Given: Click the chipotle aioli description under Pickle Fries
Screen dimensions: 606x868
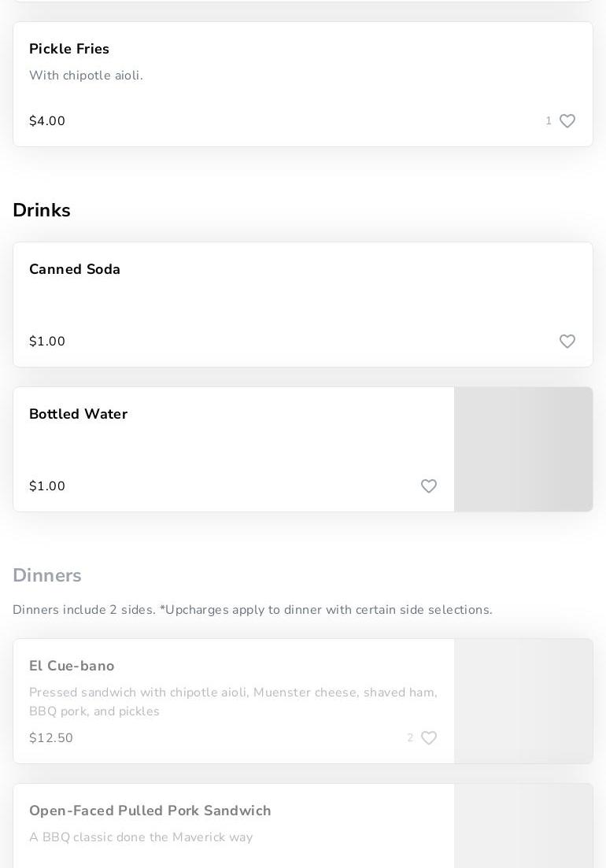Looking at the screenshot, I should (x=86, y=76).
